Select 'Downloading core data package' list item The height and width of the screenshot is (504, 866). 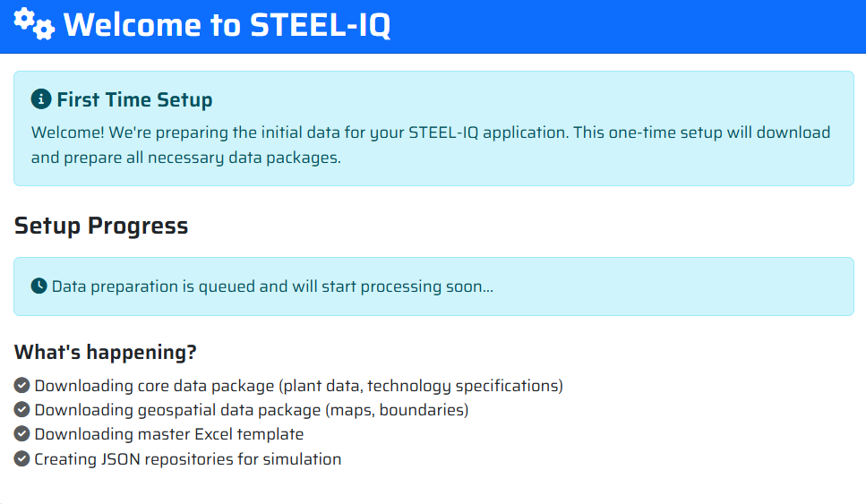point(298,386)
